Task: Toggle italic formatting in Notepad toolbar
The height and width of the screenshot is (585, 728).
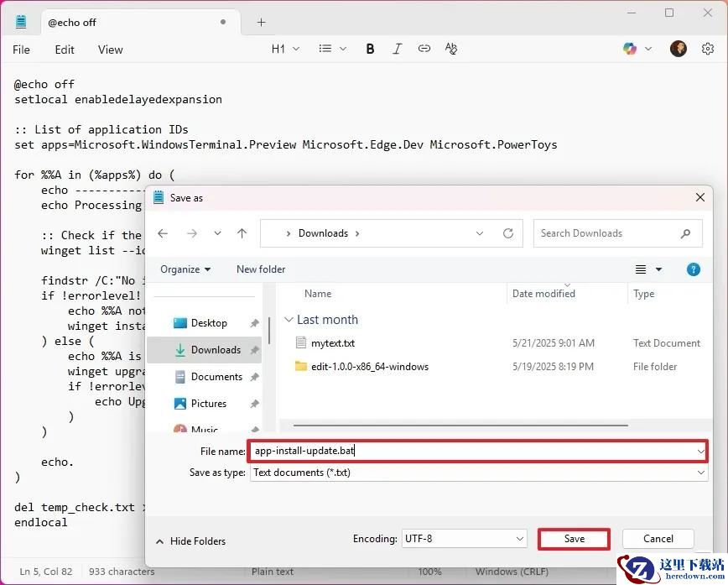Action: [x=397, y=49]
